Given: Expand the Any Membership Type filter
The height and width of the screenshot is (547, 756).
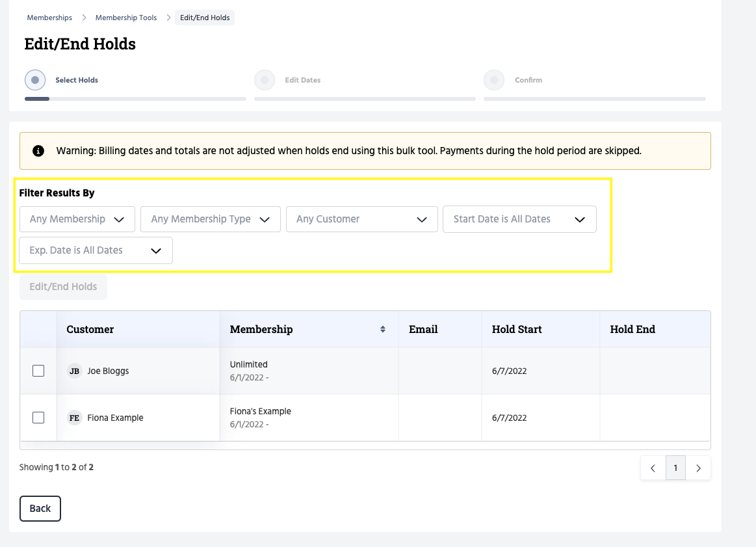Looking at the screenshot, I should click(x=210, y=219).
